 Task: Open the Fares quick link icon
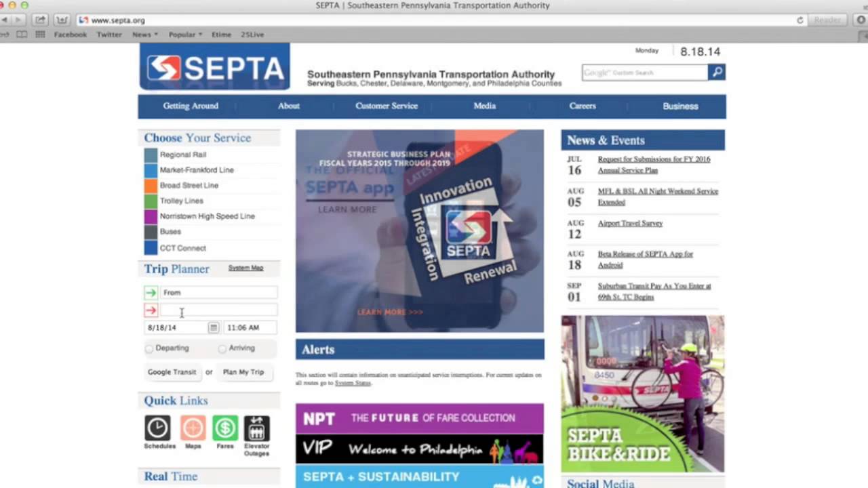(x=225, y=428)
